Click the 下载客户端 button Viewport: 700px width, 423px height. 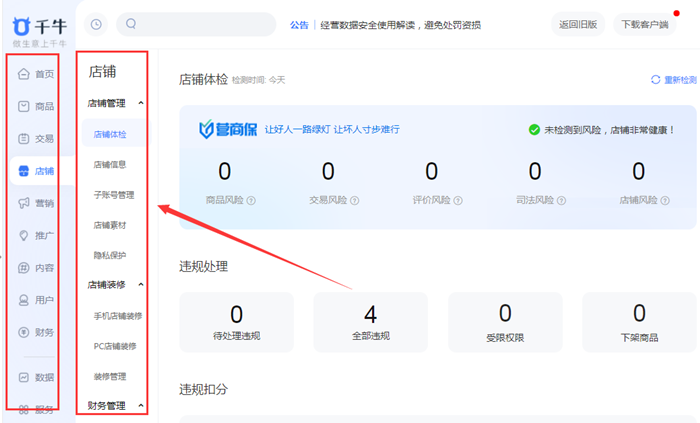click(x=647, y=24)
